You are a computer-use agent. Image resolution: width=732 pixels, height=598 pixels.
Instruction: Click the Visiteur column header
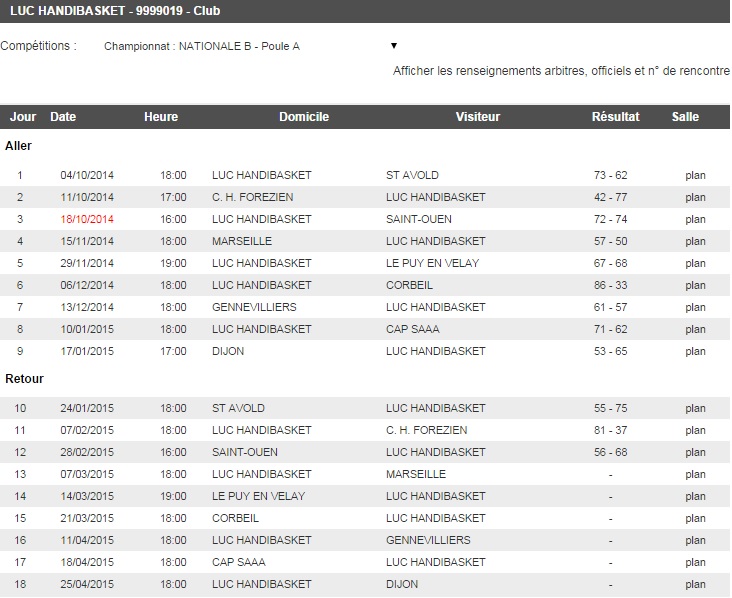pyautogui.click(x=478, y=117)
